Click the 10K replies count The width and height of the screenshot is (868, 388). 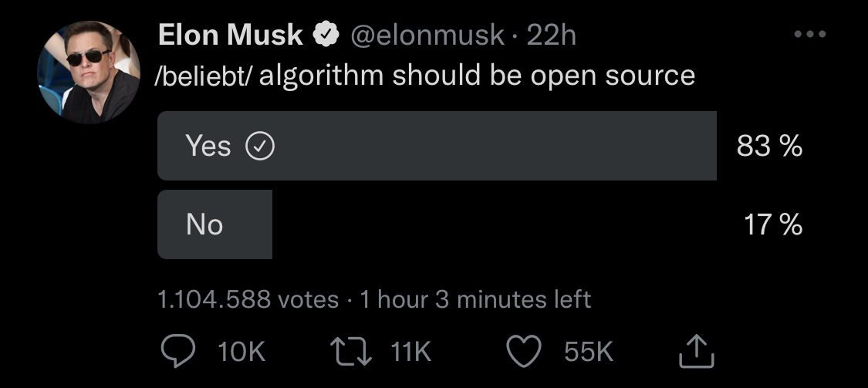tap(241, 352)
